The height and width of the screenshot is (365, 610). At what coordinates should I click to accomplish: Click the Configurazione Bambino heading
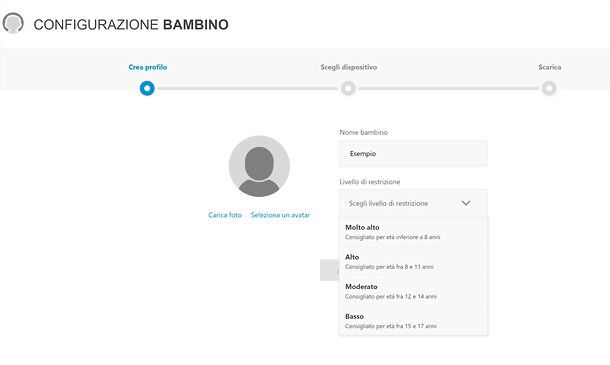pyautogui.click(x=131, y=25)
